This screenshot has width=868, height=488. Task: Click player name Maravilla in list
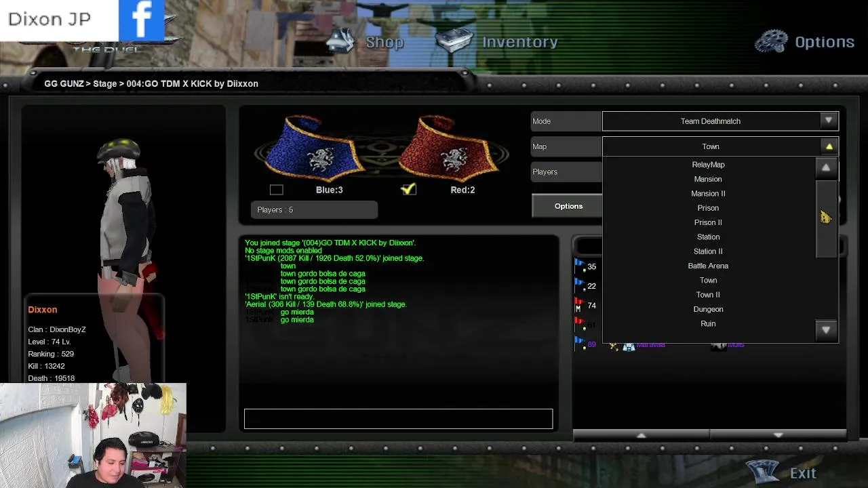point(650,345)
